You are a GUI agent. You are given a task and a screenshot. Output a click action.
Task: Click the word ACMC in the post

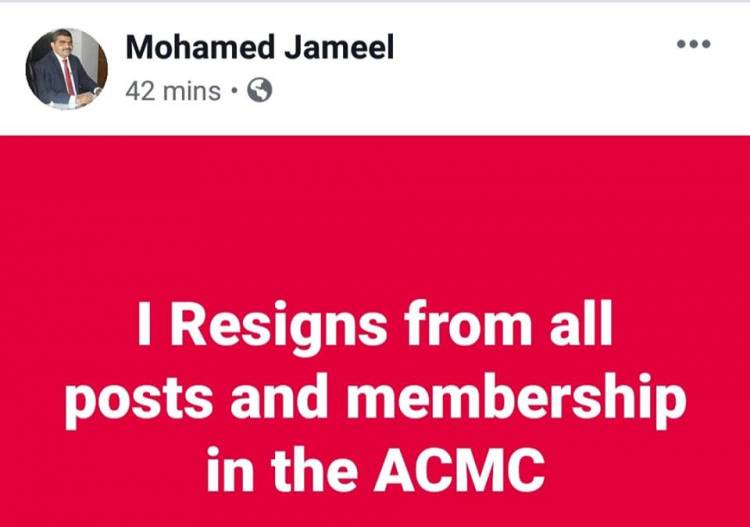coord(460,470)
